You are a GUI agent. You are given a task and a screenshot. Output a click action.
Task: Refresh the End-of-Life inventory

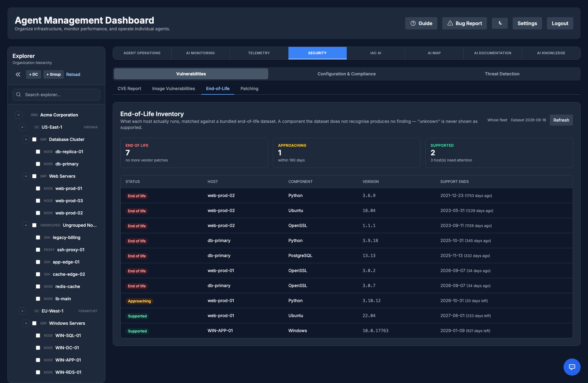tap(561, 120)
